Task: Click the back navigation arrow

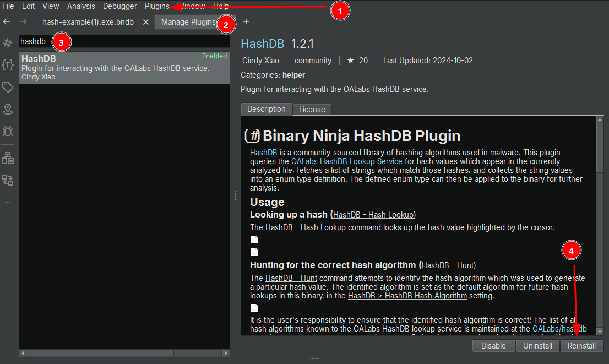Action: 7,21
